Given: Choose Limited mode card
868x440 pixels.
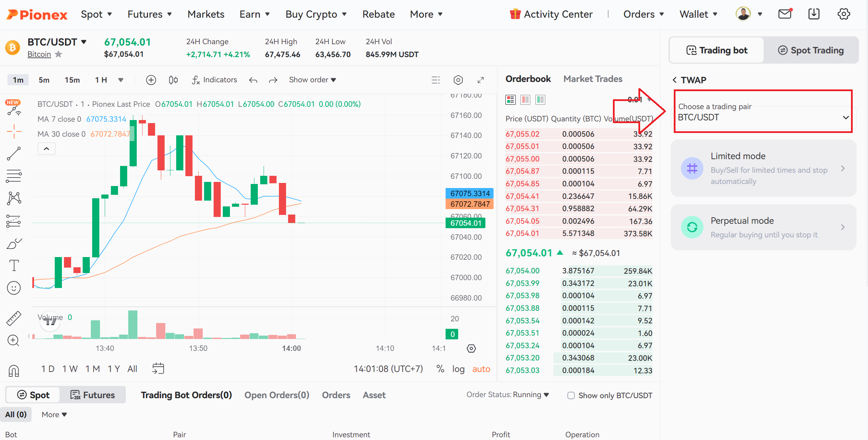Looking at the screenshot, I should 763,168.
